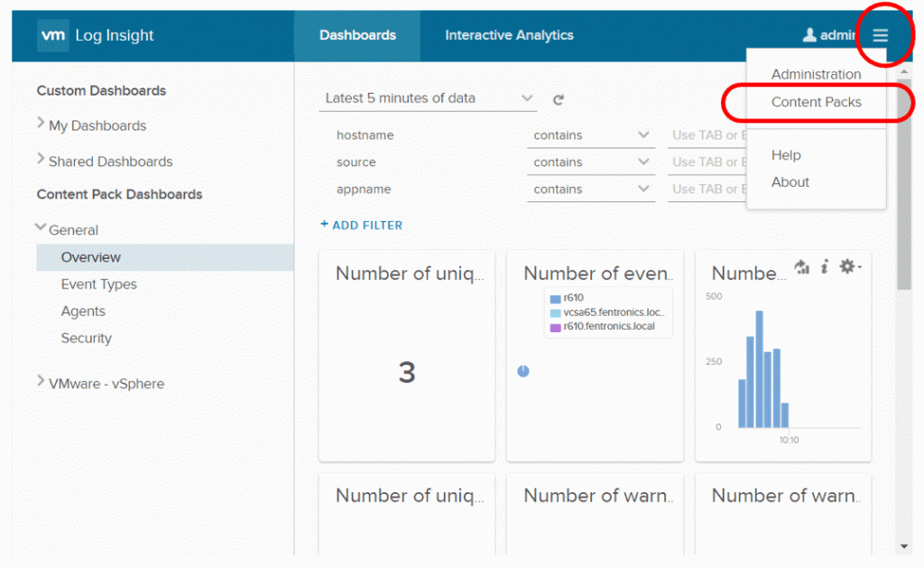Click the 'Number of even..' widget title
Screen dimensions: 924x568
pos(598,274)
